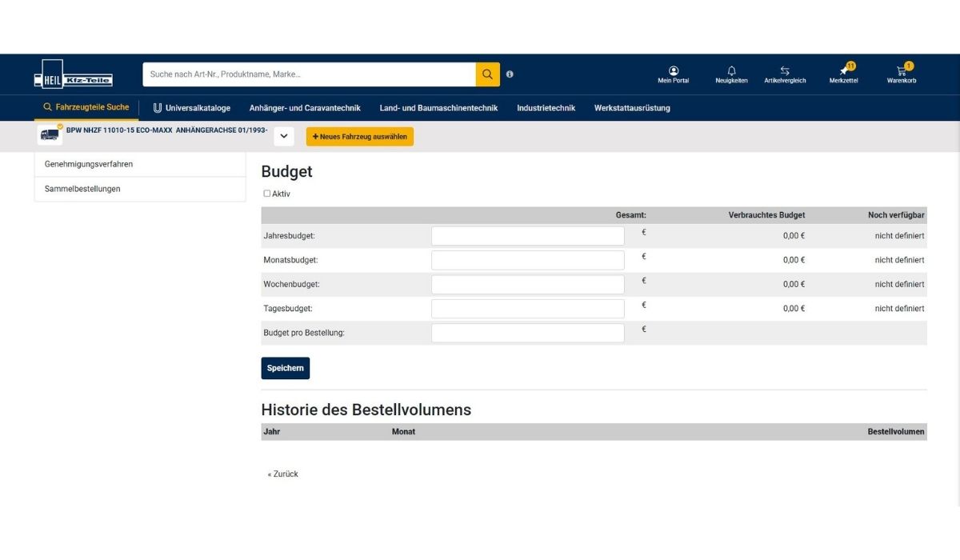The image size is (960, 560).
Task: Open Merkzettel pin icon
Action: point(843,71)
